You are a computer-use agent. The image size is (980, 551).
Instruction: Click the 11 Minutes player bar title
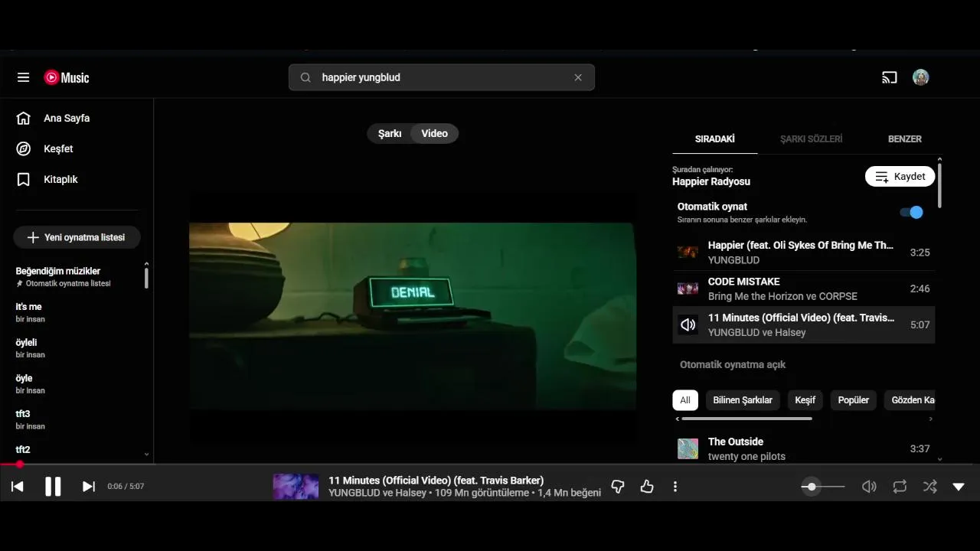click(436, 481)
